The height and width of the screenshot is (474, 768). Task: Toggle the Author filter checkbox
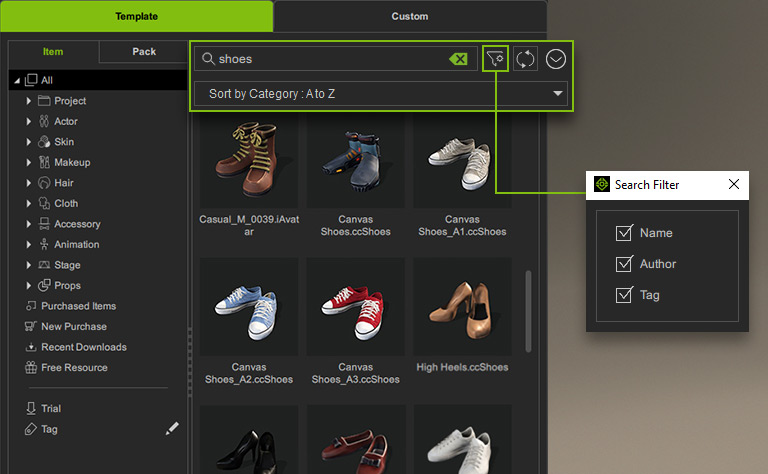[624, 264]
